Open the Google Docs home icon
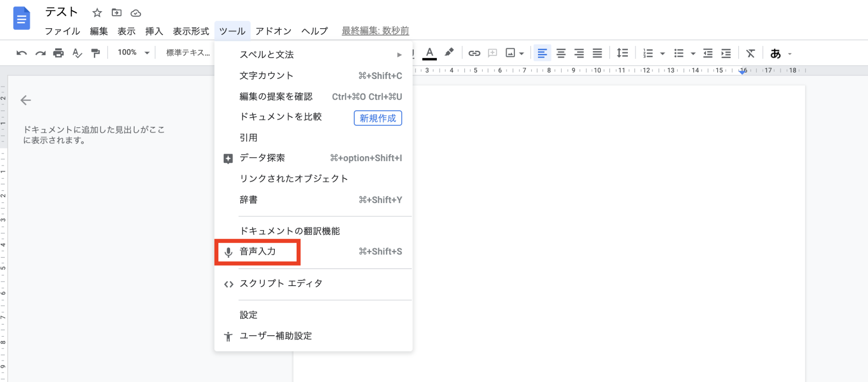Image resolution: width=868 pixels, height=382 pixels. pos(22,19)
